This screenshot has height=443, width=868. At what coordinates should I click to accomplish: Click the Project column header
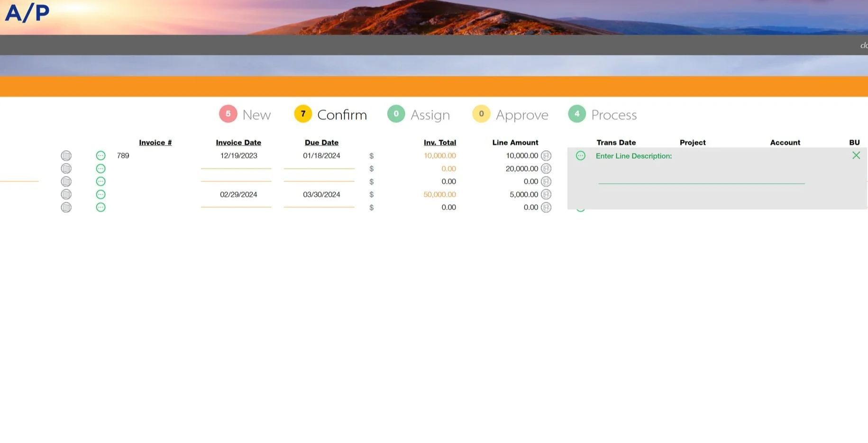coord(693,142)
